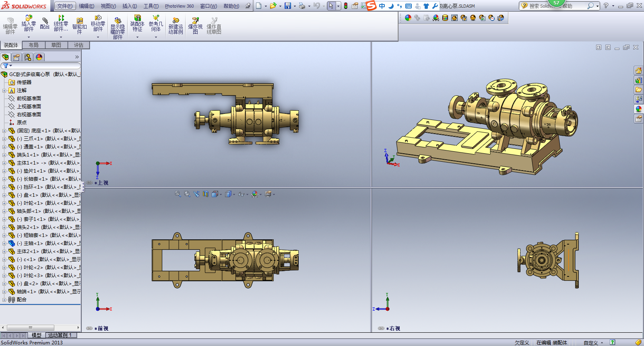Select 上视基准面 in the design tree
The image size is (644, 346).
pos(29,107)
